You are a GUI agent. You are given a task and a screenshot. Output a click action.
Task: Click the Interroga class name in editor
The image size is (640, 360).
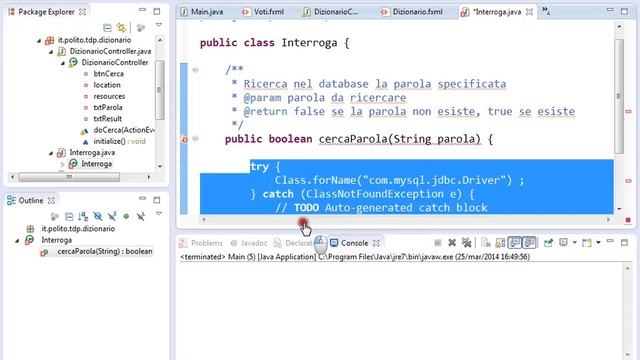pos(309,43)
